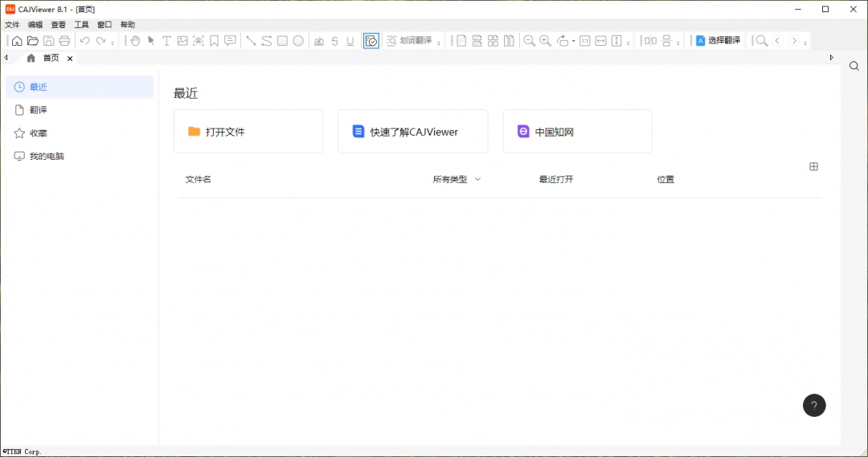
Task: Switch to thumbnail grid page layout
Action: tap(493, 41)
